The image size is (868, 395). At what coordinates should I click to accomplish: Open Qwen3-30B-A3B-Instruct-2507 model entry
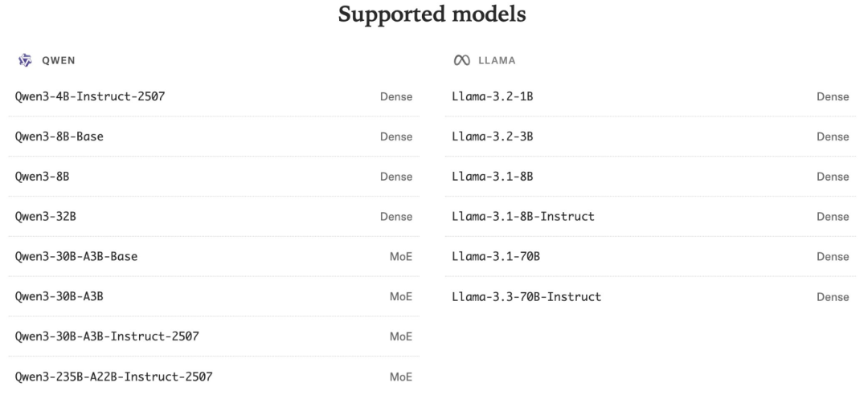(x=108, y=336)
